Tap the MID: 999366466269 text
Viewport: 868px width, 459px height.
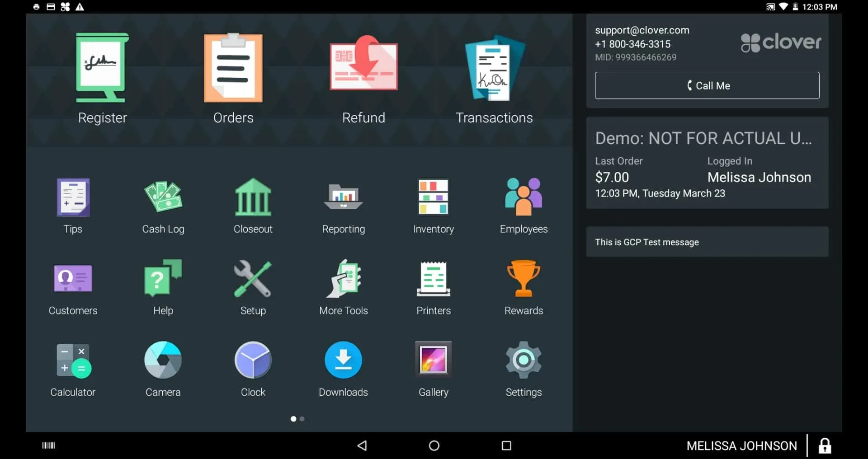click(x=636, y=57)
